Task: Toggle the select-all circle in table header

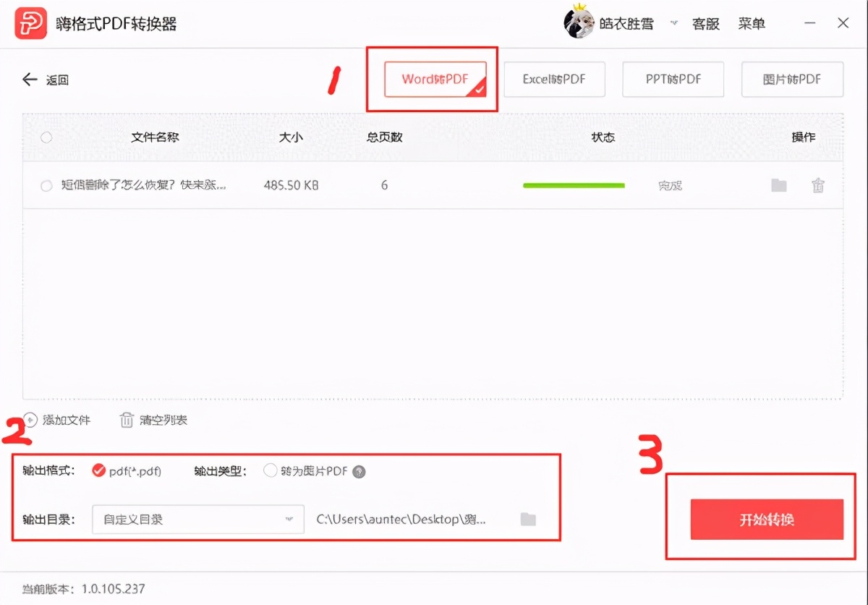Action: coord(46,137)
